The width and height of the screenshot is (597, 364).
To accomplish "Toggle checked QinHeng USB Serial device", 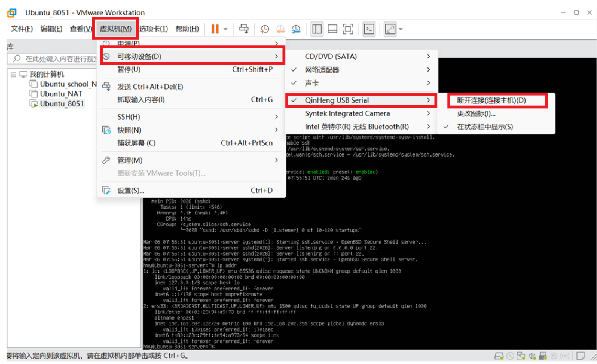I will (x=361, y=100).
